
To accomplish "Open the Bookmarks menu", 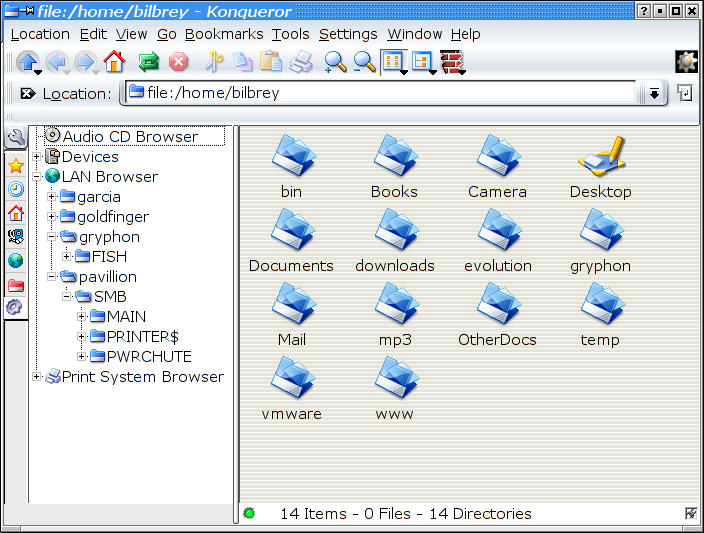I will [224, 34].
